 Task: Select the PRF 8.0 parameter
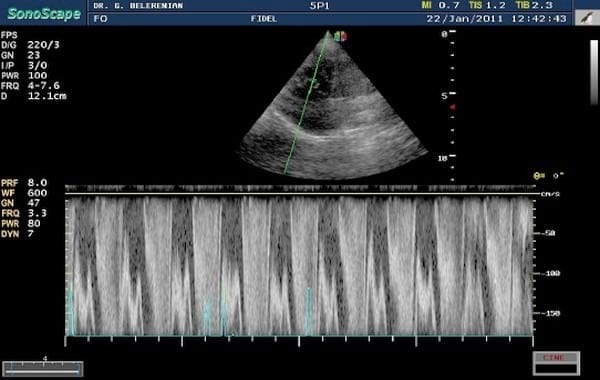[x=24, y=183]
